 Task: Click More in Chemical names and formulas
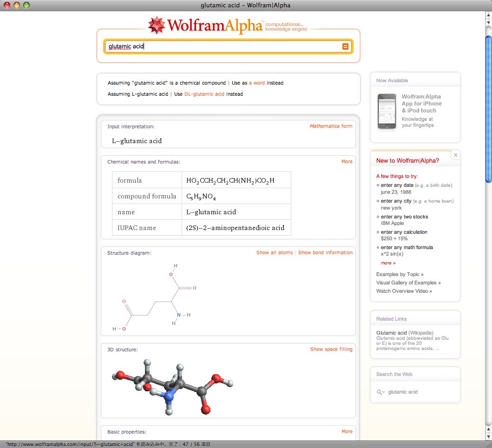coord(347,161)
